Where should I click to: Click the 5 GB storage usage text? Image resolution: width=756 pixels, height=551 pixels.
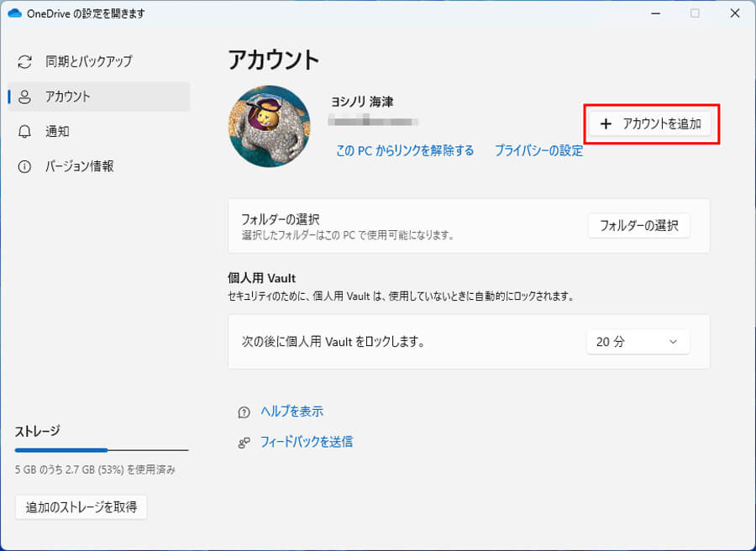[x=96, y=470]
